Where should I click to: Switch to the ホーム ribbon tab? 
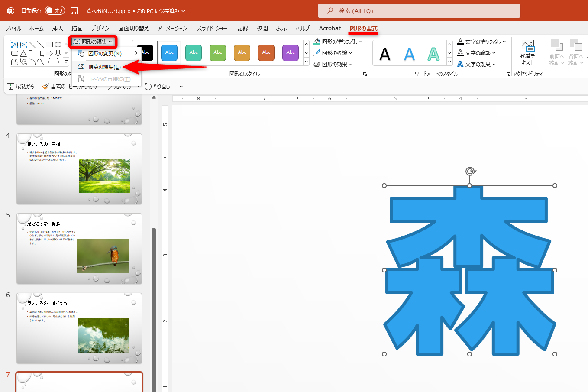36,28
